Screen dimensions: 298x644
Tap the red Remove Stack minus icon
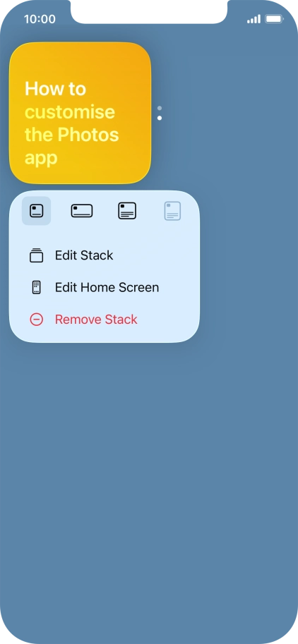36,319
